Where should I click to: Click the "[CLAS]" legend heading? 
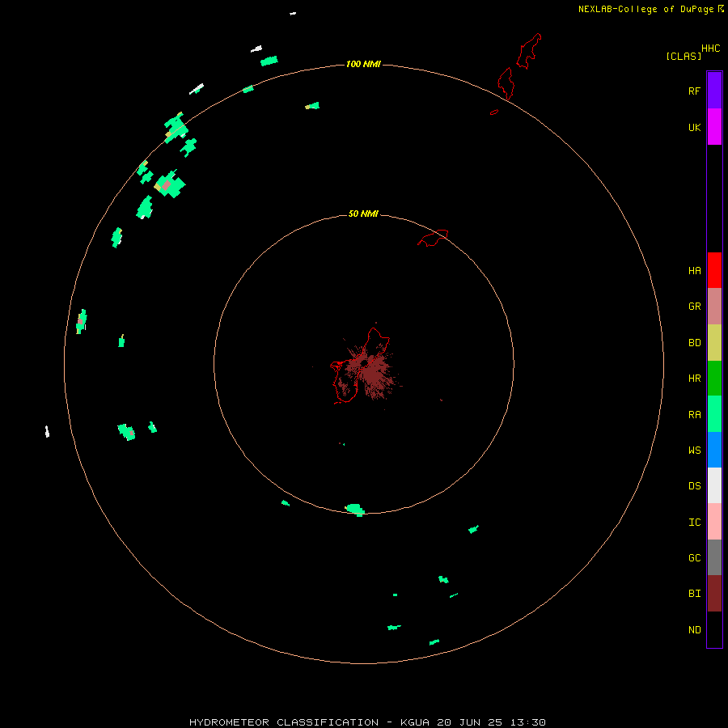[684, 56]
